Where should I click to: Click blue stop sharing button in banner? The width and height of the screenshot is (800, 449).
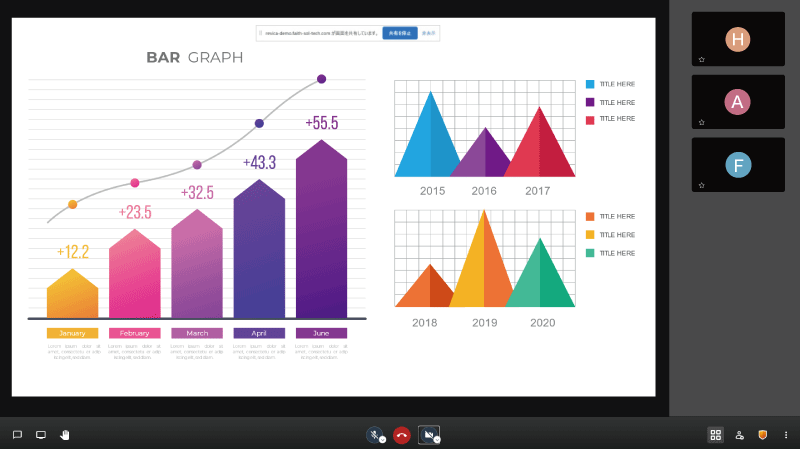tap(400, 33)
